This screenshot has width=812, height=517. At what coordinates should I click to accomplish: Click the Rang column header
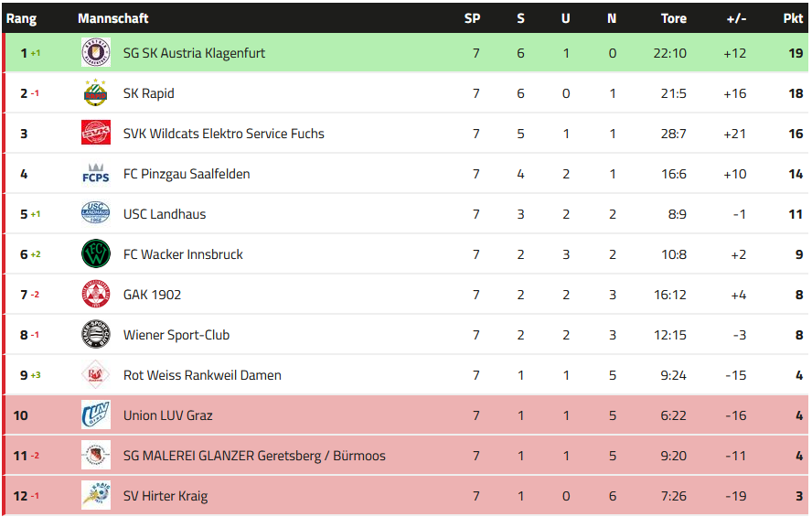tap(21, 18)
